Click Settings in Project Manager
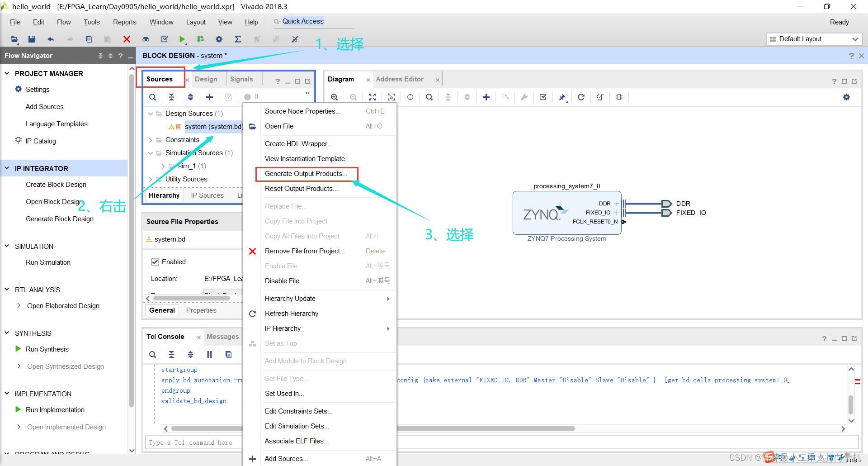The height and width of the screenshot is (466, 868). 38,90
